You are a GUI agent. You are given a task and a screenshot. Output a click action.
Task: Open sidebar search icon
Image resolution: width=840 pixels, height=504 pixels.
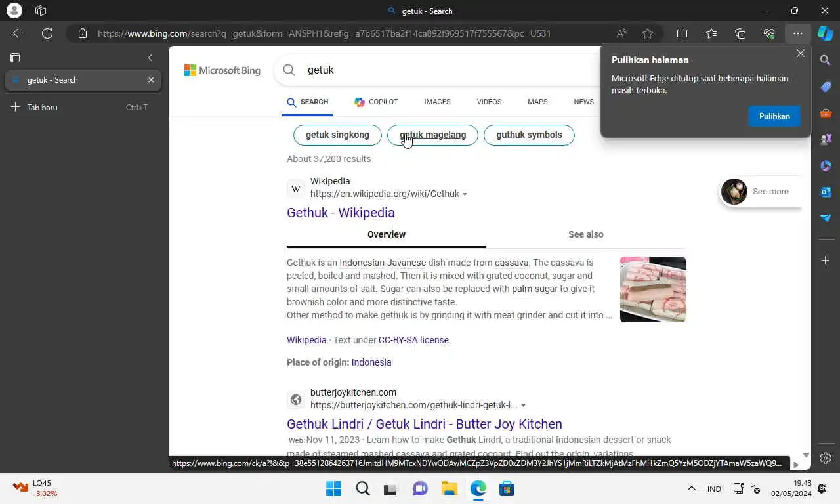pyautogui.click(x=826, y=60)
